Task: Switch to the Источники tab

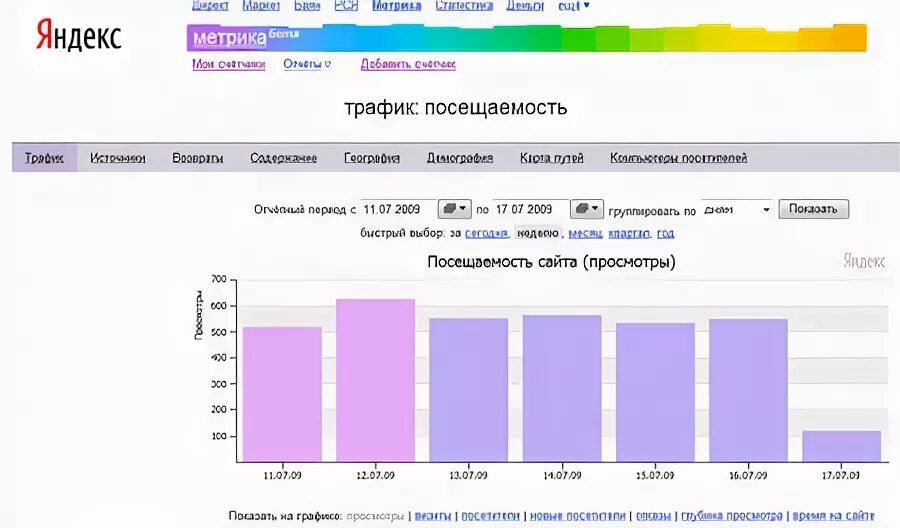Action: (x=118, y=158)
